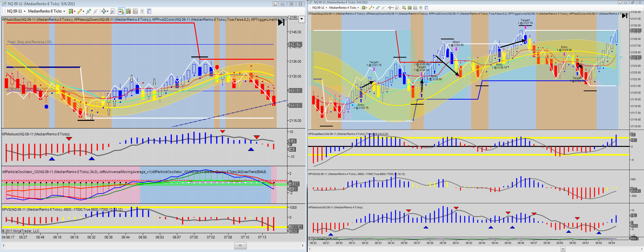Select the draw tools pencil in 4 Ticks window
Screen dimensions: 644x252
[x=371, y=8]
